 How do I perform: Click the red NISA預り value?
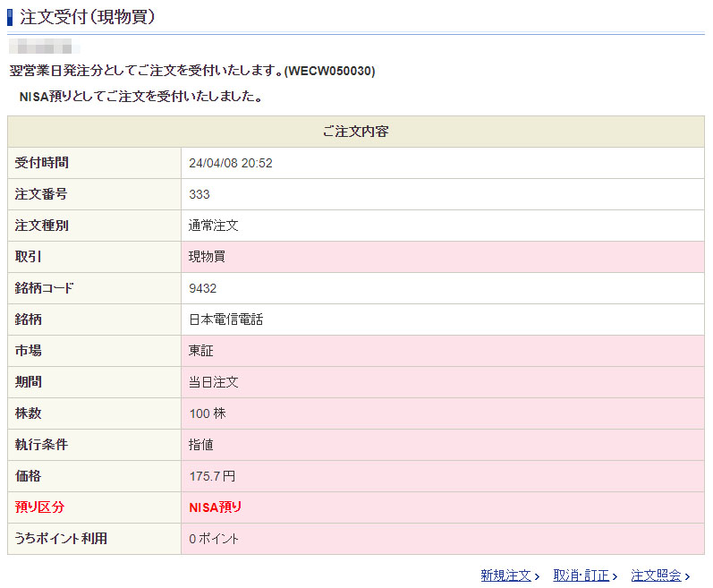pyautogui.click(x=216, y=507)
